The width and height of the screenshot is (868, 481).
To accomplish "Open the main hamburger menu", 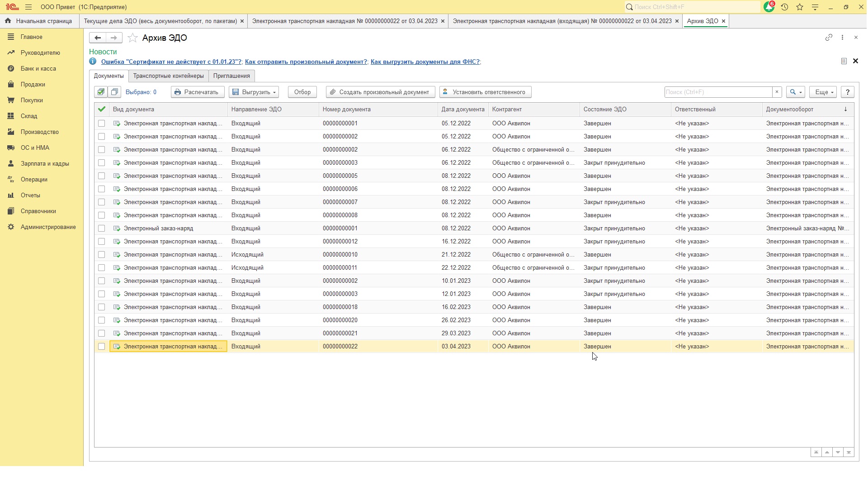I will (x=28, y=7).
